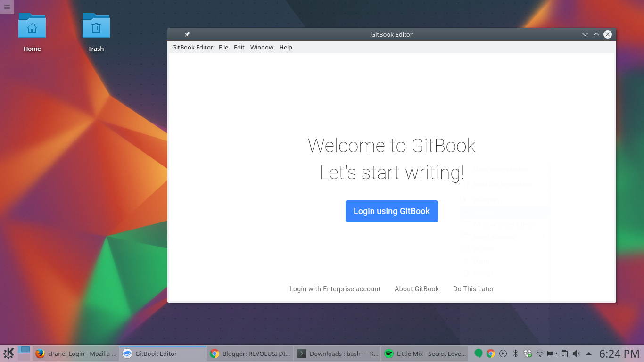644x362 pixels.
Task: Switch to Spotify Little Mix taskbar entry
Action: point(425,354)
